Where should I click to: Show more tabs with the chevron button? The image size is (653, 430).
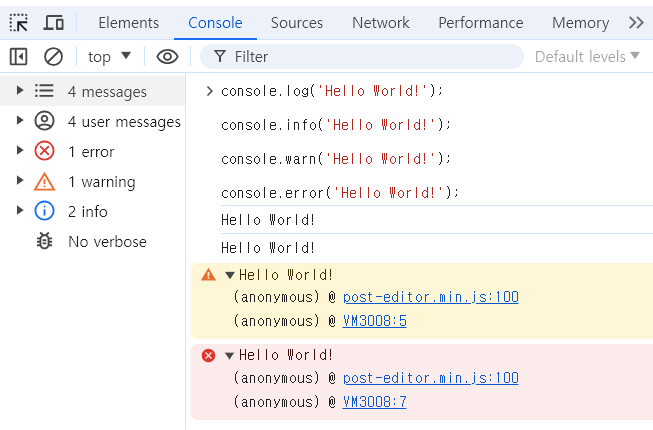pos(636,22)
